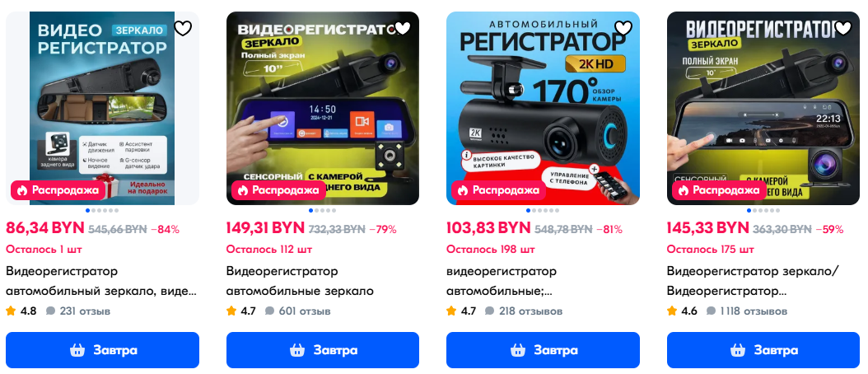
Task: Click Завтра button under 103,83 BYN dashcam
Action: pos(543,350)
